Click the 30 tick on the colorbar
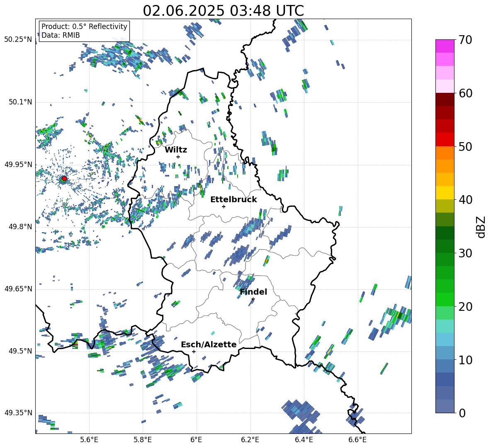491x448 pixels. (x=465, y=253)
